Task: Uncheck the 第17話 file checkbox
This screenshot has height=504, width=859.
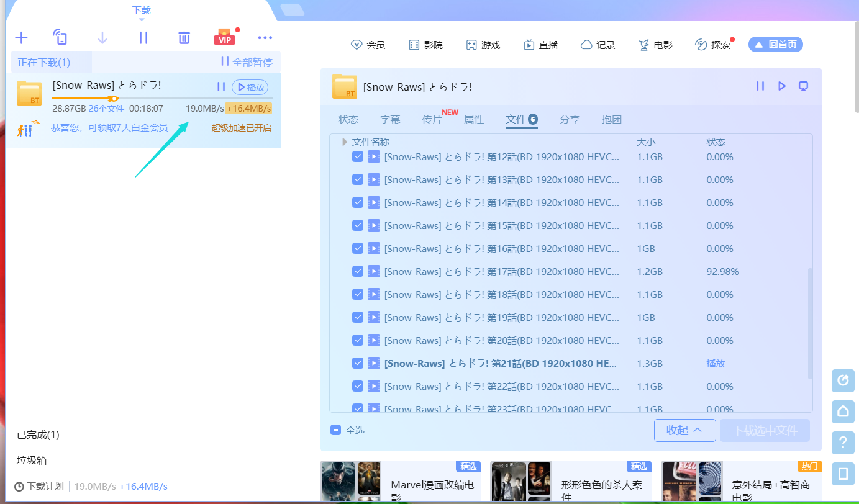Action: click(x=358, y=272)
